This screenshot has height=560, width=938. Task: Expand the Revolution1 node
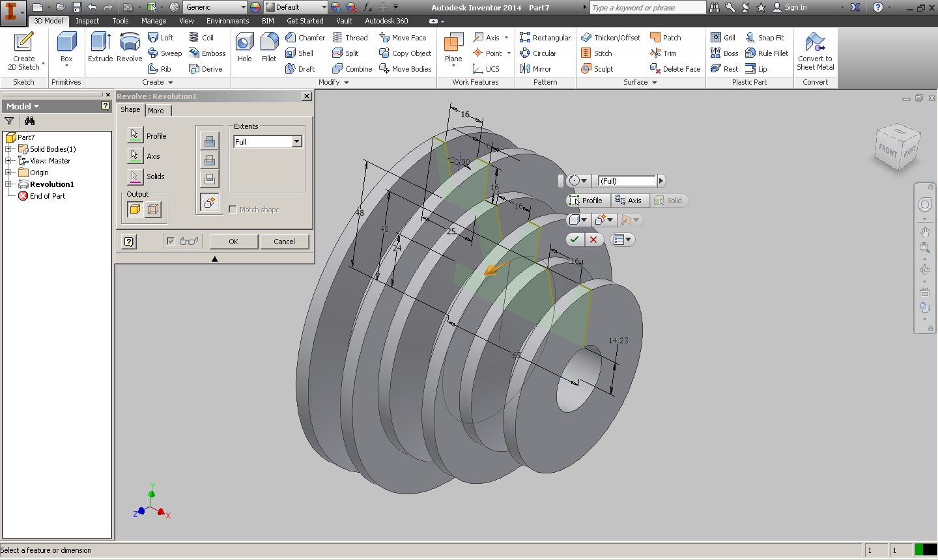pos(8,184)
